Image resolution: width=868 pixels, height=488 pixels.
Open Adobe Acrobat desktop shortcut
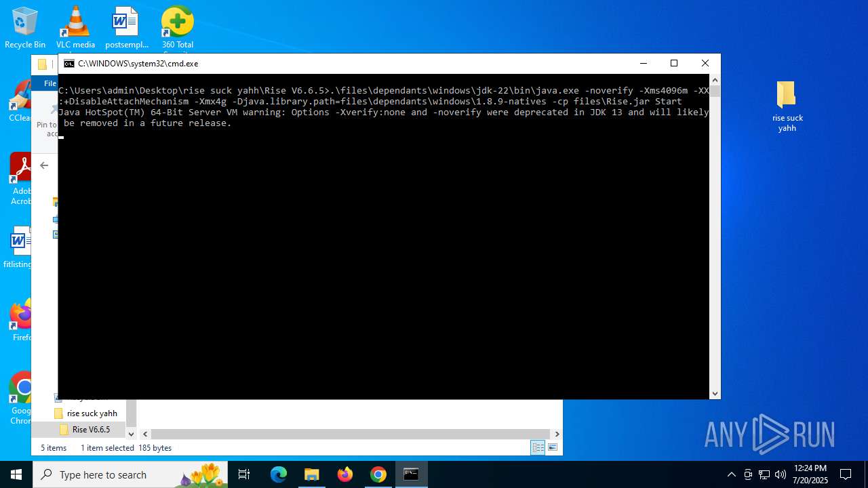(20, 178)
